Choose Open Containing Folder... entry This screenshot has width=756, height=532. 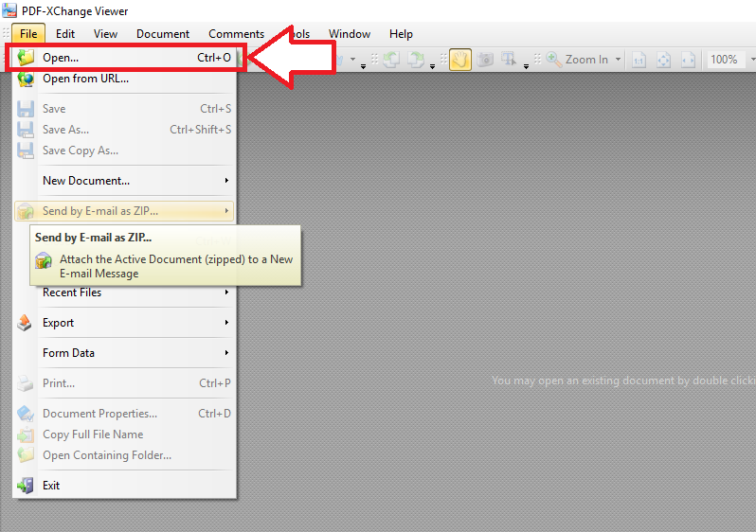(x=124, y=455)
